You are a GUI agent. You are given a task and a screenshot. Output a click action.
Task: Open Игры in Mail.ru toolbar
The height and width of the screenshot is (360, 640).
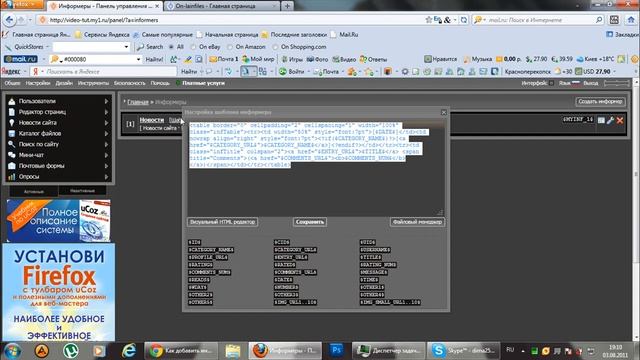[292, 59]
